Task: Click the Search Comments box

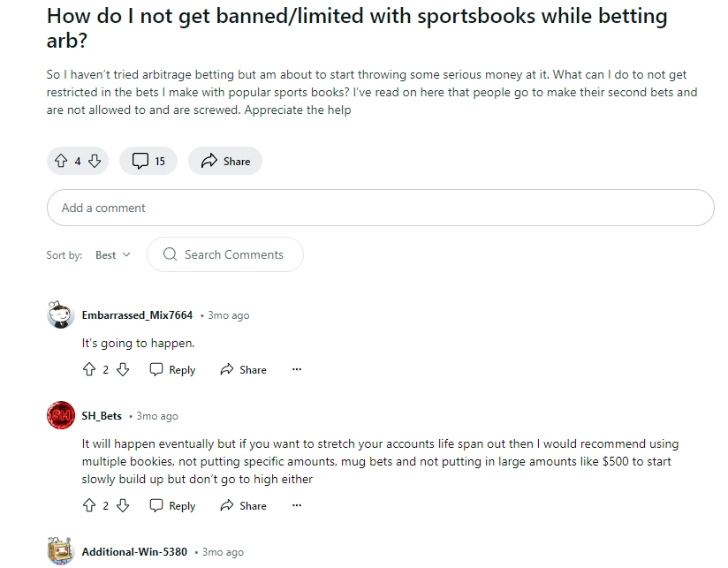Action: pos(225,254)
